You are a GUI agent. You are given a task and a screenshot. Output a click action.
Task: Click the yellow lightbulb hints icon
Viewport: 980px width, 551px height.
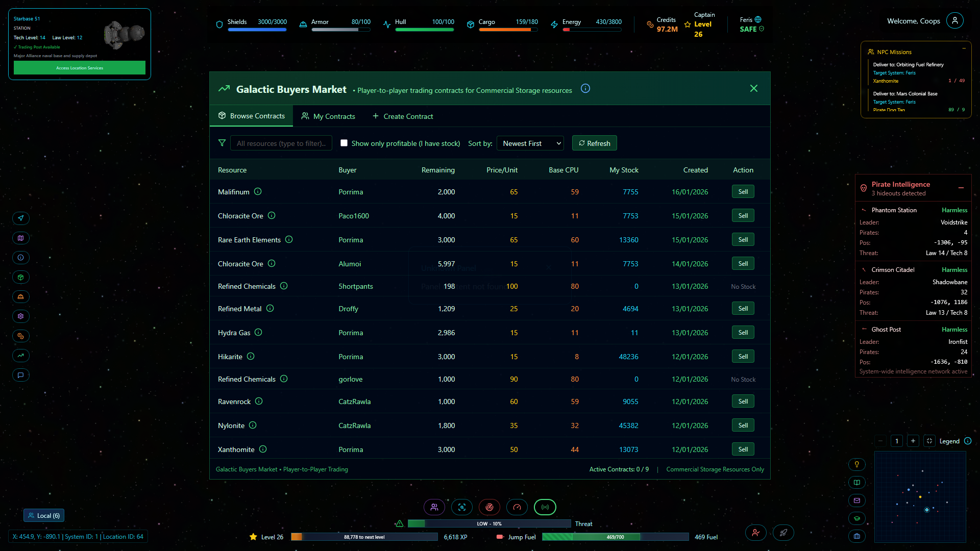click(x=857, y=464)
